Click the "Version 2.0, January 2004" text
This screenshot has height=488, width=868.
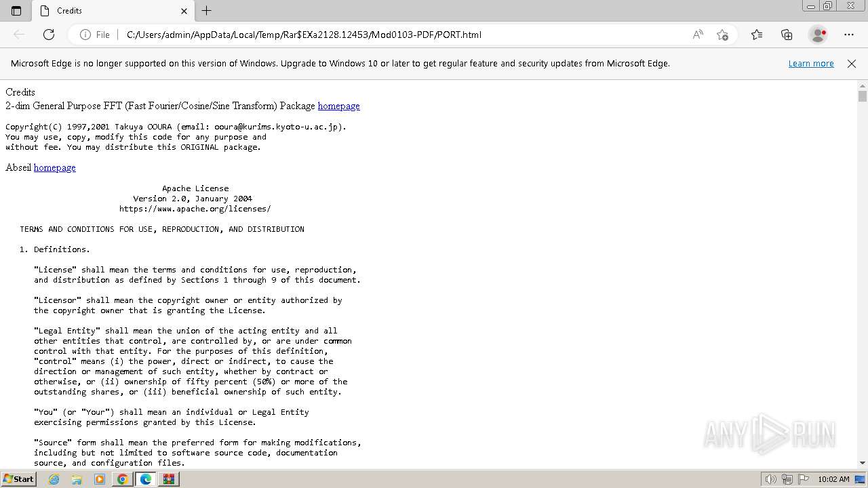click(x=193, y=199)
